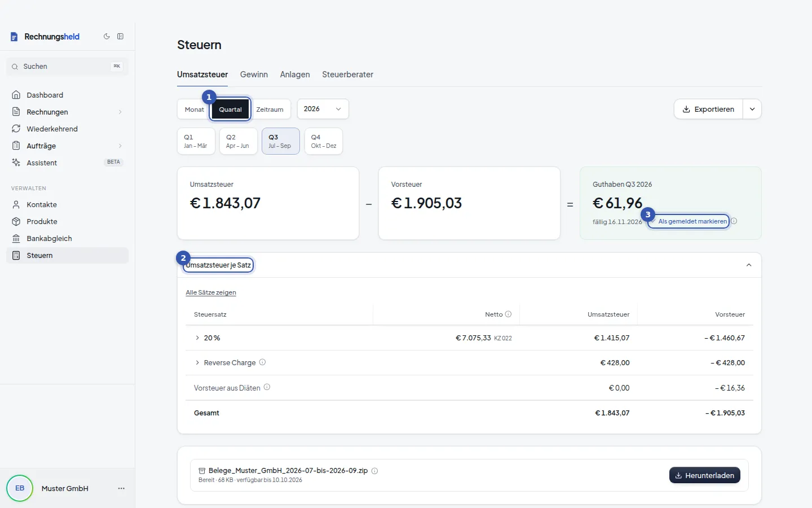Switch to the Anlagen tab
This screenshot has height=508, width=812.
pyautogui.click(x=295, y=75)
